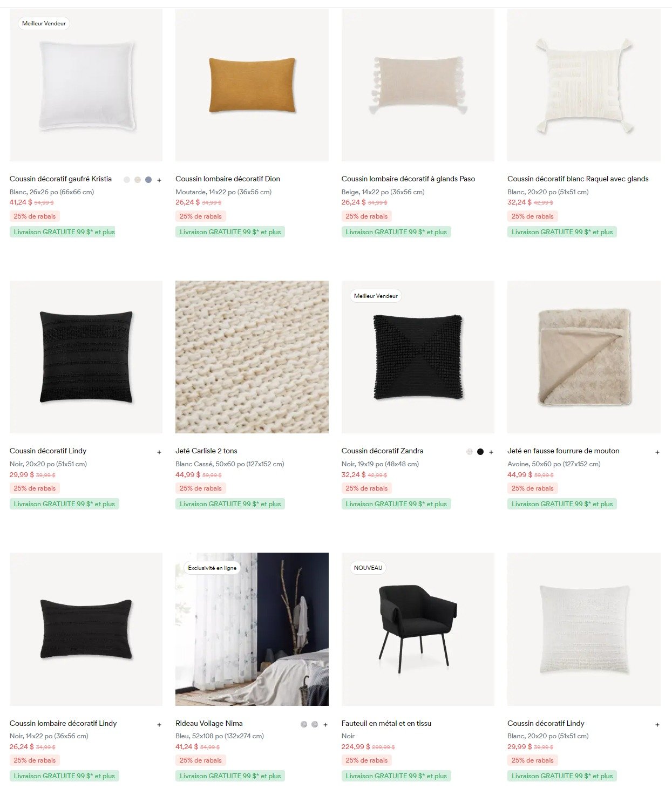Expand options for white Coussin décoratif Lindy
This screenshot has height=809, width=672.
(x=657, y=725)
